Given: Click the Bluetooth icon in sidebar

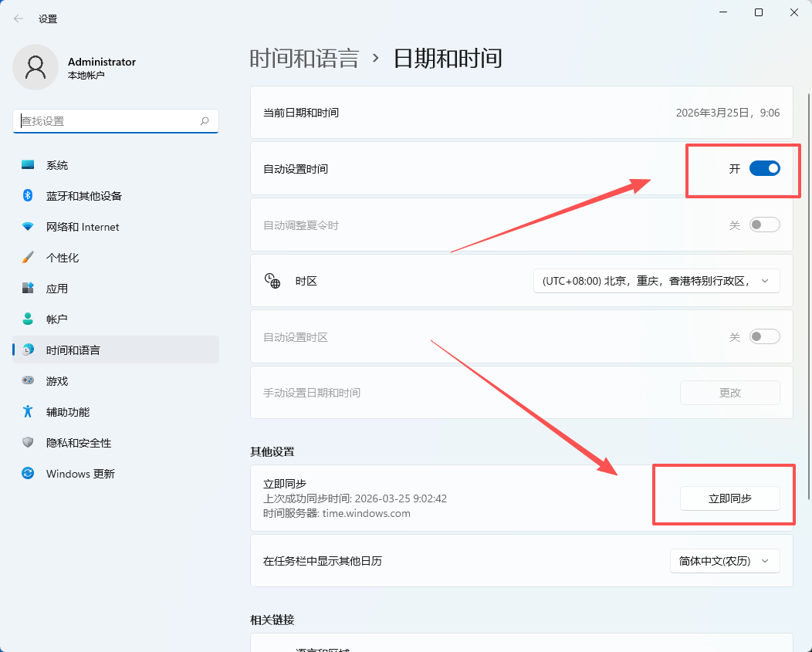Looking at the screenshot, I should coord(28,196).
